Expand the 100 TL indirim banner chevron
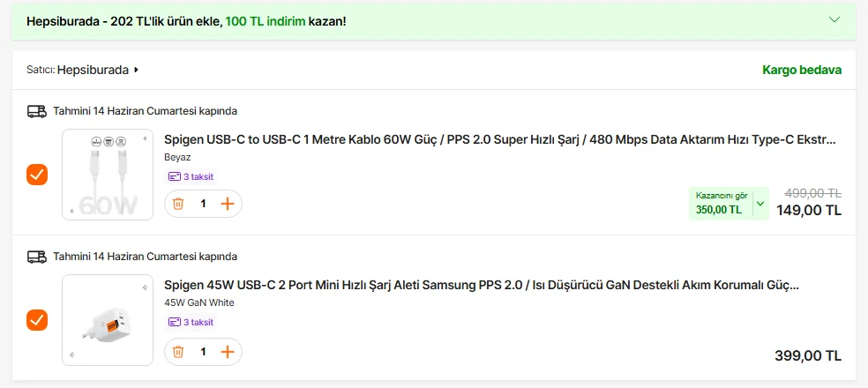The height and width of the screenshot is (388, 868). tap(835, 19)
